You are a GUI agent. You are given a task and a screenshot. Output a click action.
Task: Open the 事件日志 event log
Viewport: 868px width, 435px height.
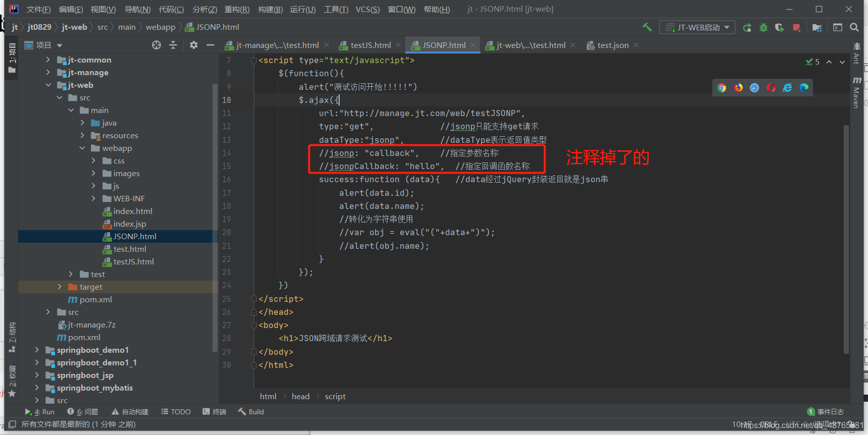coord(825,412)
